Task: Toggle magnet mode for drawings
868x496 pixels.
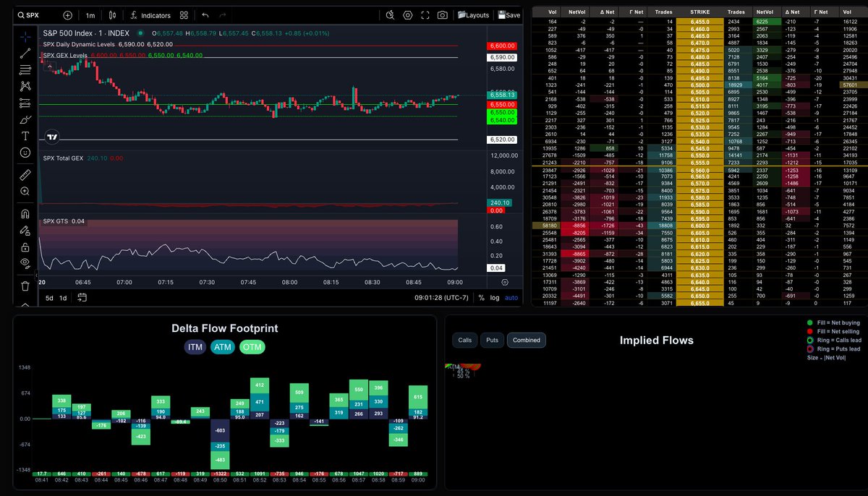Action: tap(25, 213)
